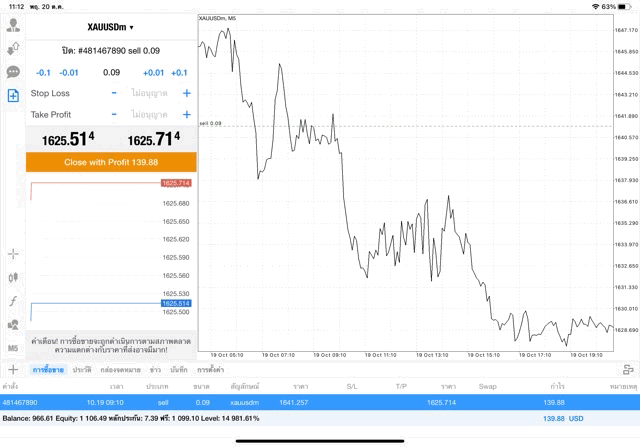Select the new order document icon
This screenshot has width=640, height=447.
click(13, 96)
